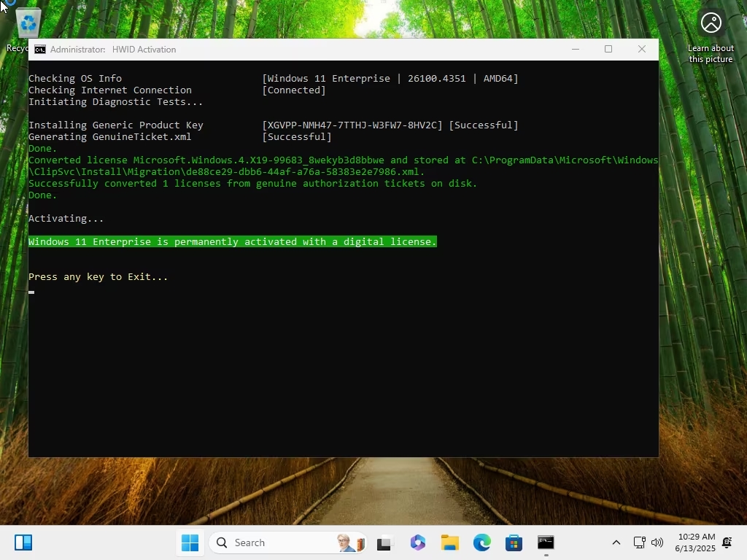The height and width of the screenshot is (560, 747).
Task: Open the Widgets panel in the taskbar
Action: tap(23, 542)
